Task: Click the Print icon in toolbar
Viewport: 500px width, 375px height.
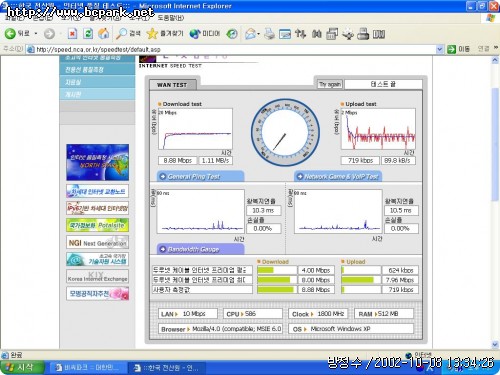Action: (269, 34)
